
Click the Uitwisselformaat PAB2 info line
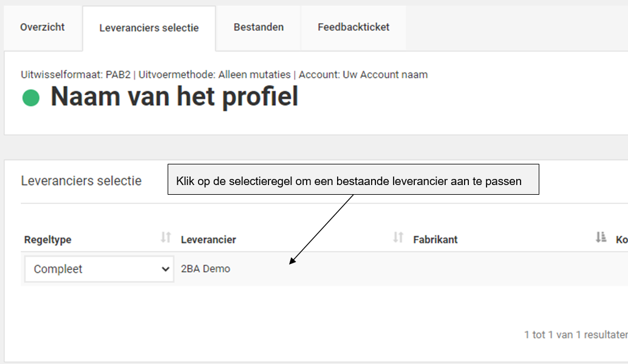[x=223, y=75]
